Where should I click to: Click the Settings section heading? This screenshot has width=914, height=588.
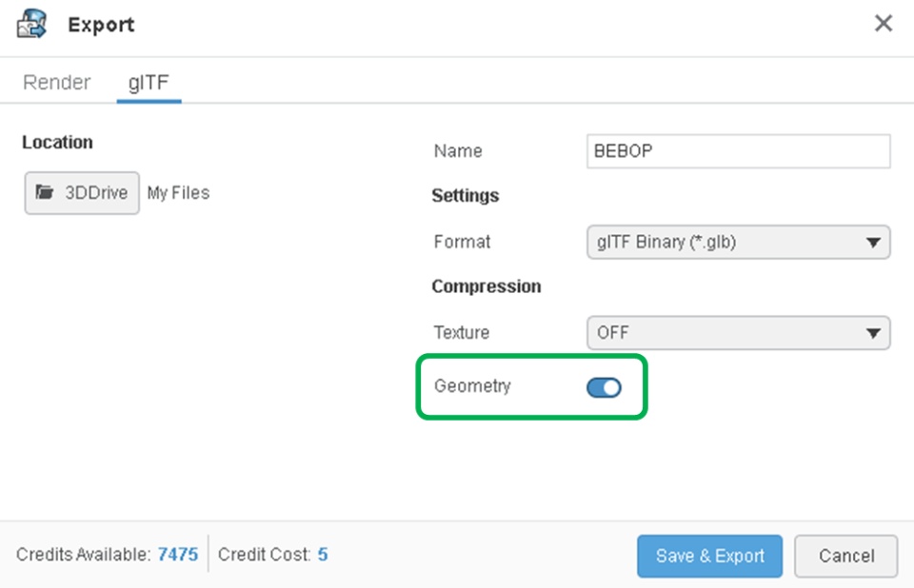click(x=466, y=196)
